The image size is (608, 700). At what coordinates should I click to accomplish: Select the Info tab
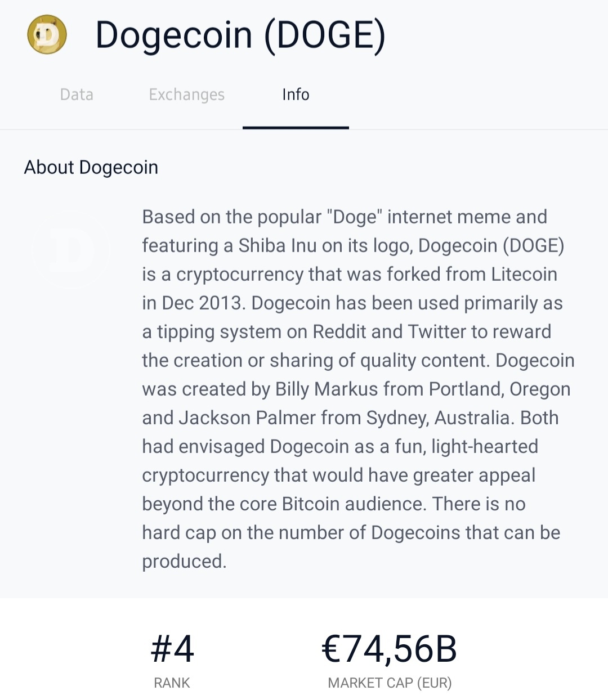pos(296,95)
